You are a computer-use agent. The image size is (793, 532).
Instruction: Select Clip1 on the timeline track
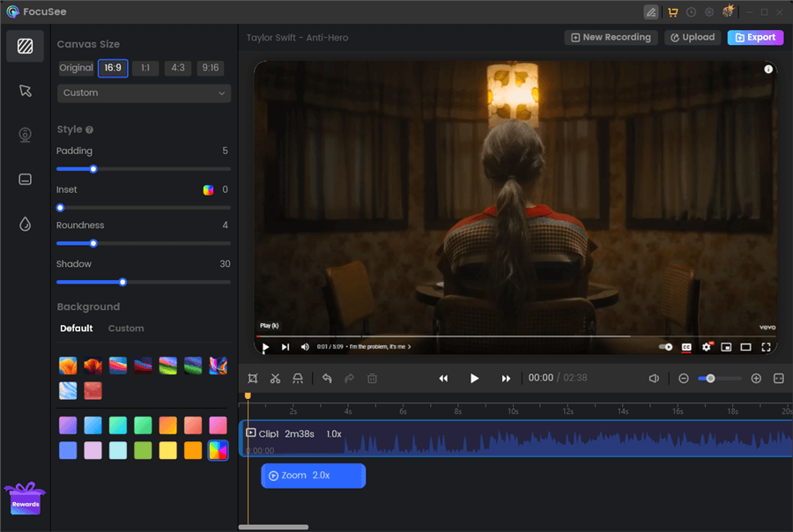(515, 439)
